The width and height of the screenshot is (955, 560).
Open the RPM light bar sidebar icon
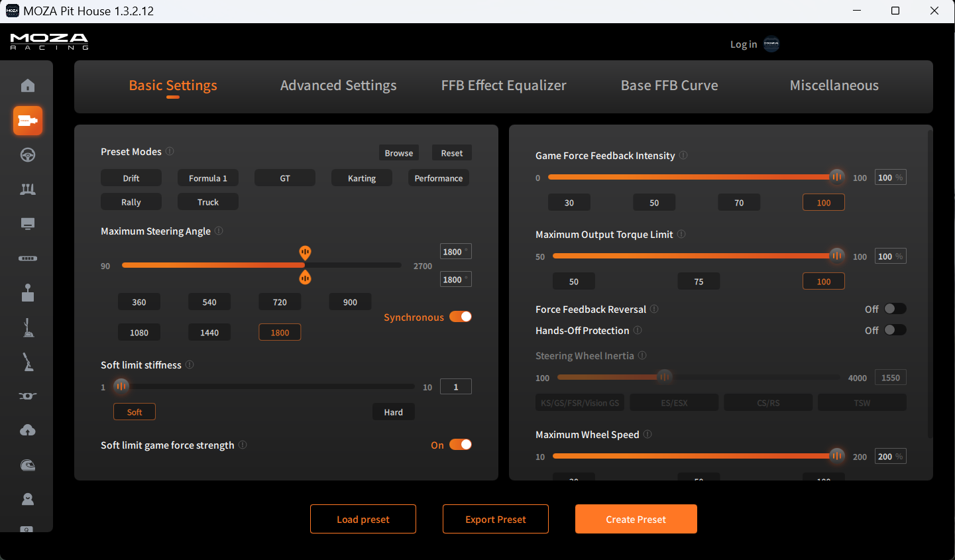[x=28, y=258]
